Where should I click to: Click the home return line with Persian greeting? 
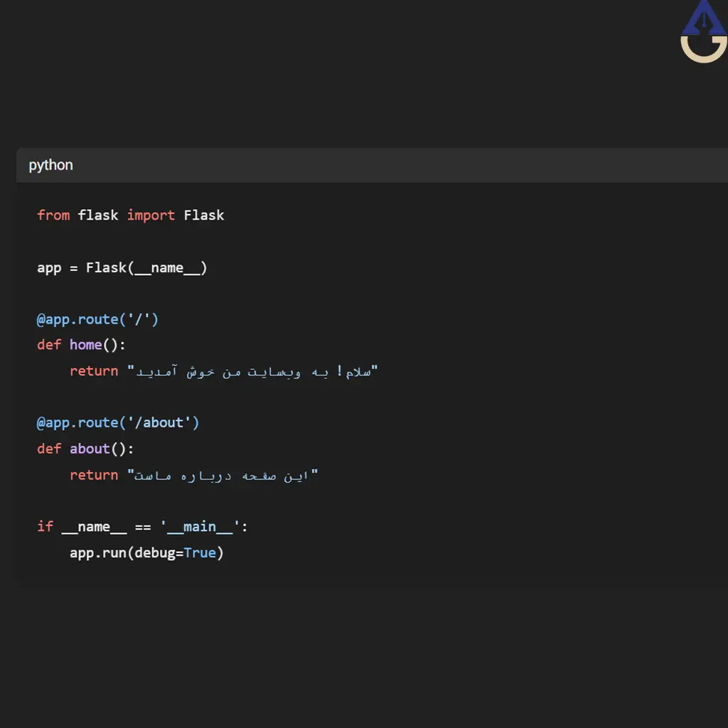pos(224,371)
